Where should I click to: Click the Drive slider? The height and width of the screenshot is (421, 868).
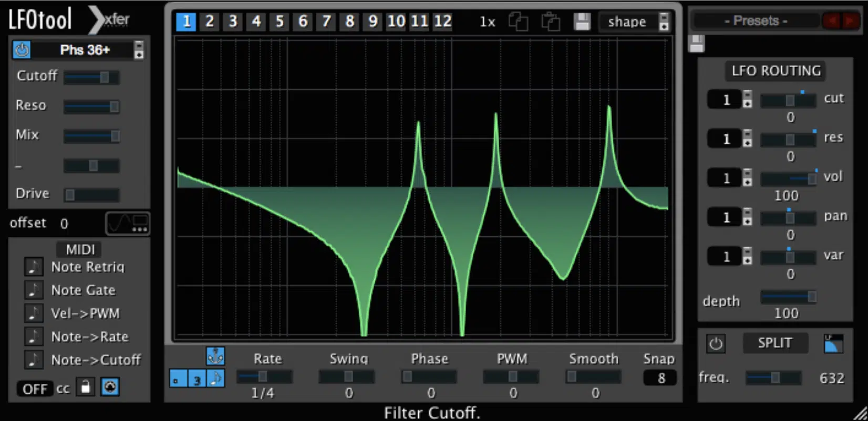pos(91,195)
